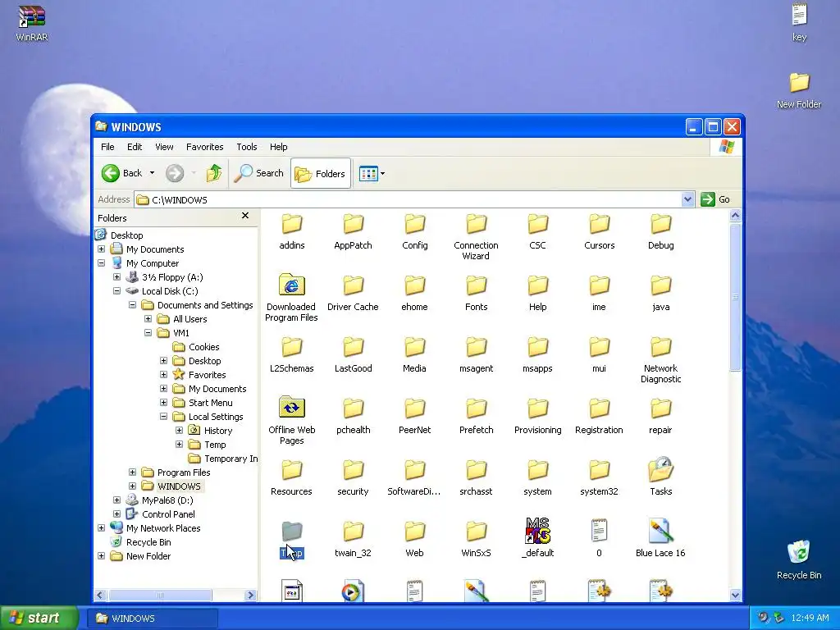This screenshot has width=840, height=630.
Task: Select the key text file on desktop
Action: point(799,22)
